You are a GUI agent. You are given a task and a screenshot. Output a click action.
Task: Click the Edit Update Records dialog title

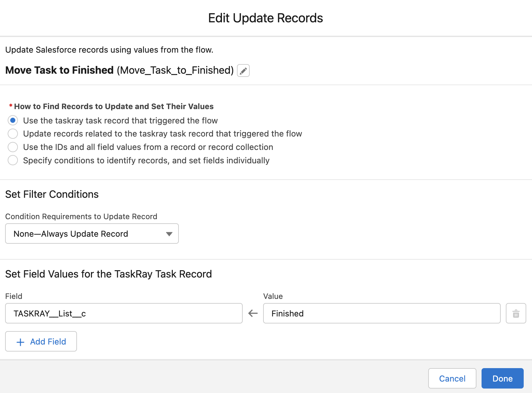point(266,18)
